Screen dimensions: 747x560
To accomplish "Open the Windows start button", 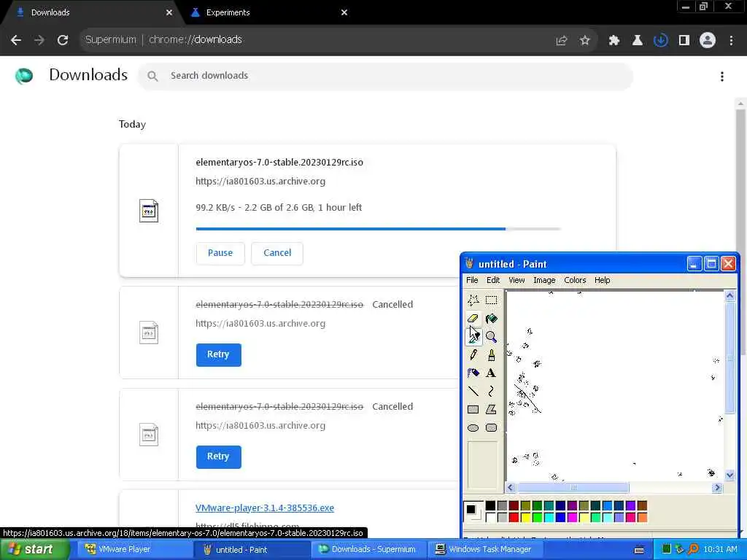I will (x=34, y=550).
